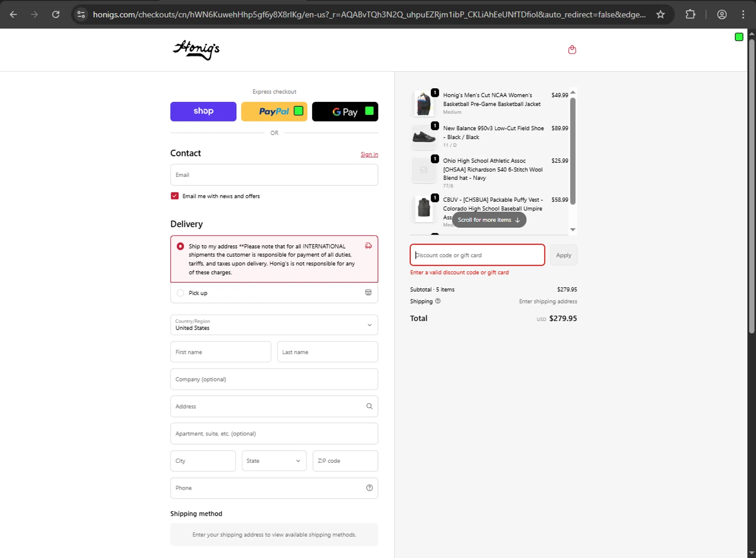
Task: Click "Subtotal · 5 items" text
Action: (432, 289)
